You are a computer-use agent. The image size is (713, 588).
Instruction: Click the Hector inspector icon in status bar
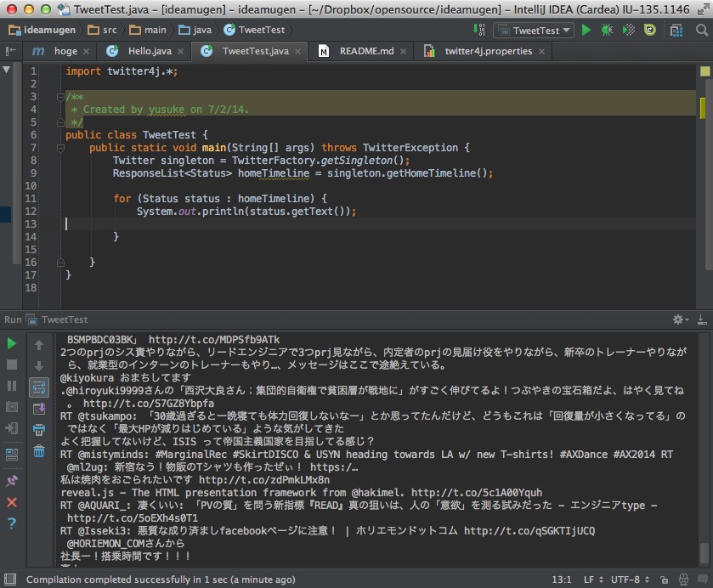coord(683,580)
